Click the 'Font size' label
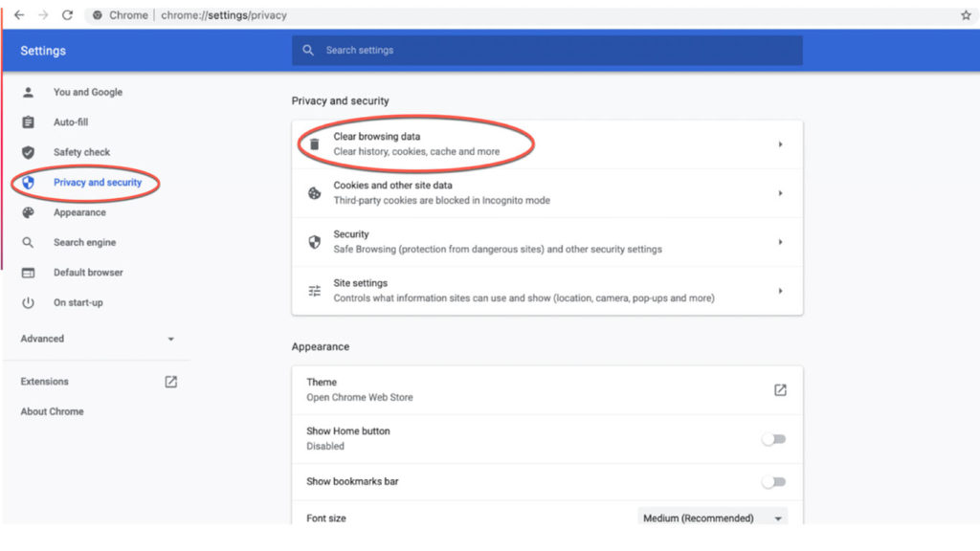Image resolution: width=980 pixels, height=551 pixels. tap(325, 518)
